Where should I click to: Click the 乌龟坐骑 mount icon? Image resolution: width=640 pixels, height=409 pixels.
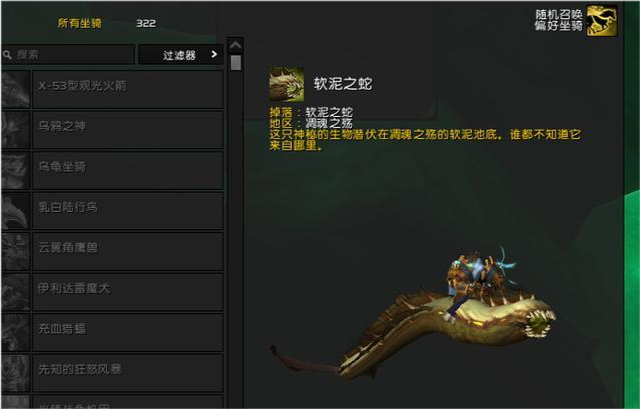tap(15, 170)
